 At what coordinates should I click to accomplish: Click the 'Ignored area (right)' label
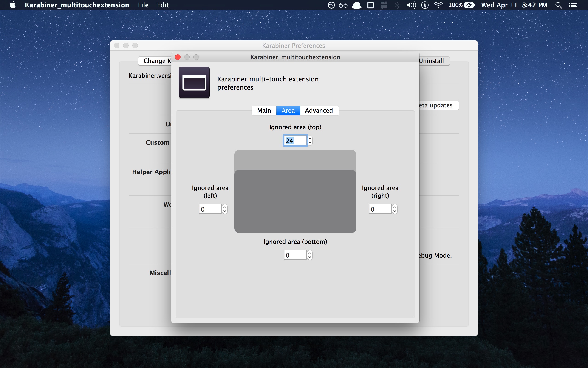tap(380, 192)
